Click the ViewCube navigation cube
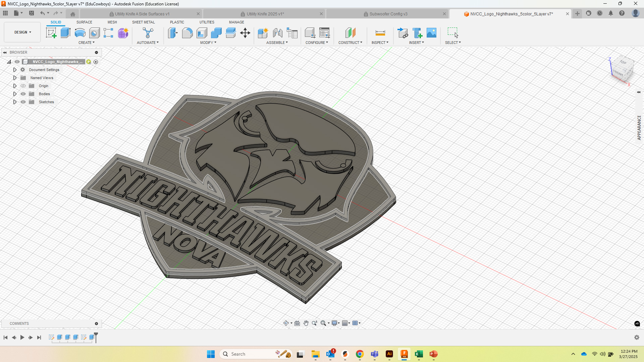The image size is (644, 362). tap(623, 70)
